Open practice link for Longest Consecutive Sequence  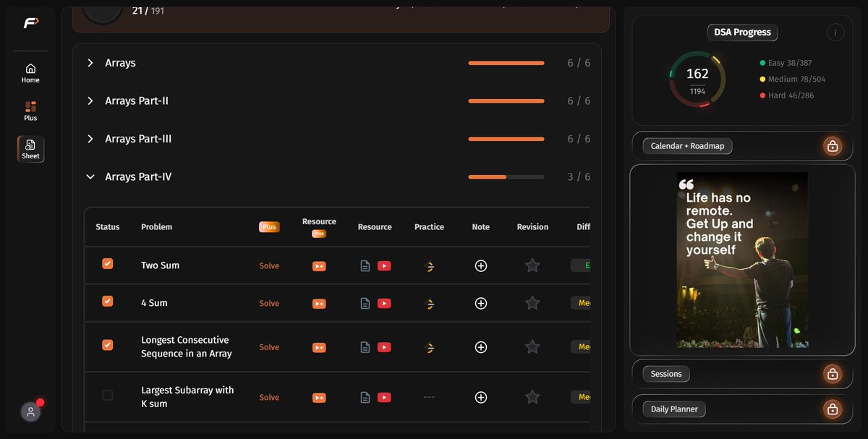click(430, 348)
